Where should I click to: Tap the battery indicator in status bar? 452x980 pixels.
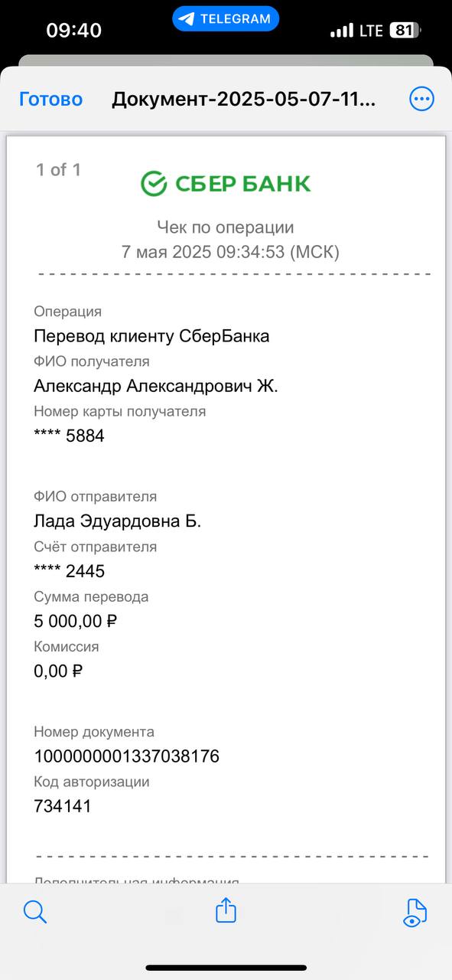point(405,31)
